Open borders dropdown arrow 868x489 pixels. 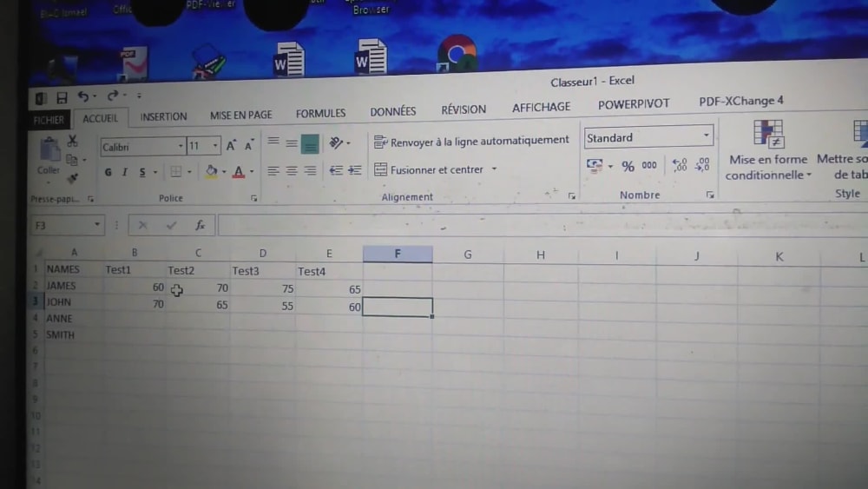pyautogui.click(x=189, y=172)
